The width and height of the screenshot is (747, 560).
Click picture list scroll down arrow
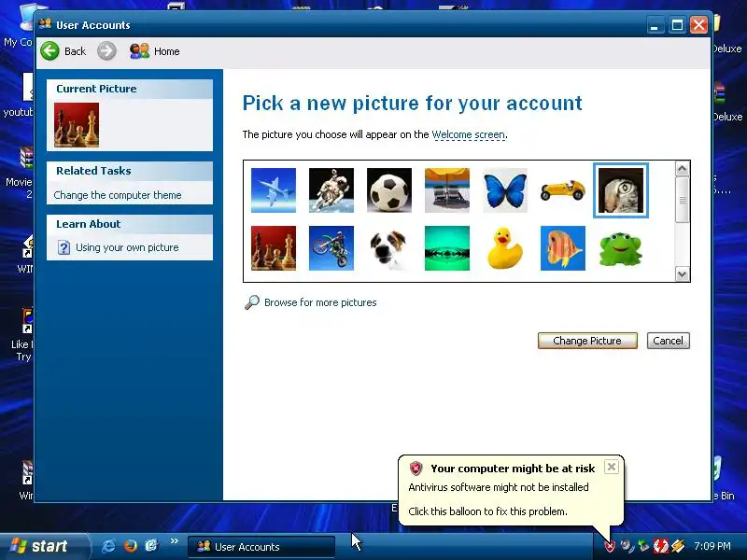tap(683, 273)
